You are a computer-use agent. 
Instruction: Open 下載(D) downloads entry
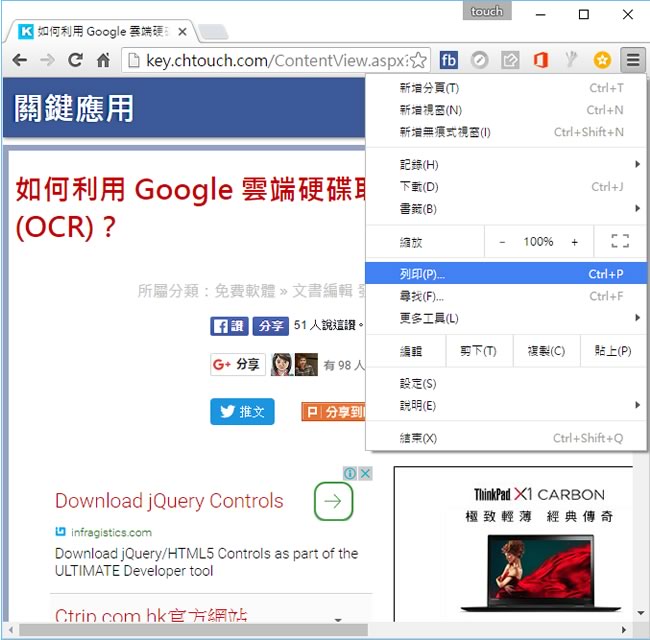point(506,187)
